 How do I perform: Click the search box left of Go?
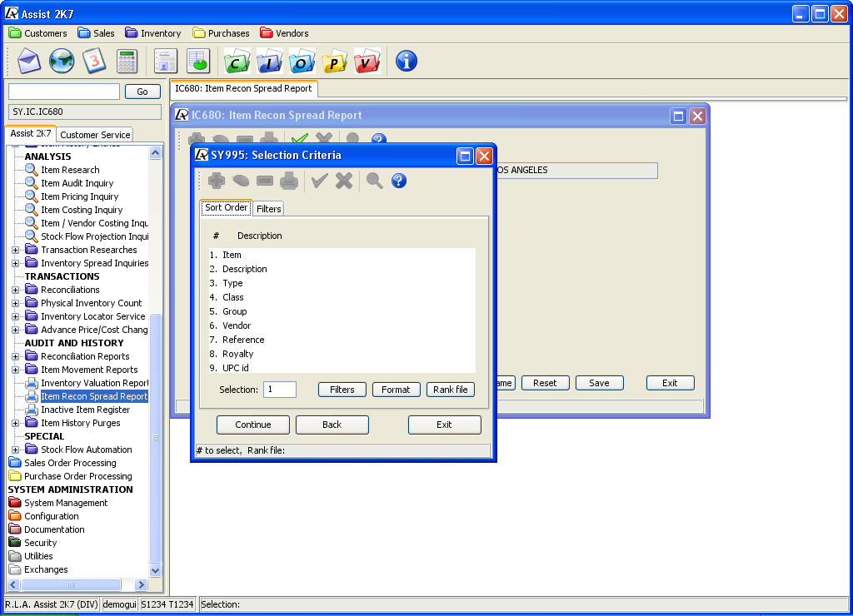(64, 92)
